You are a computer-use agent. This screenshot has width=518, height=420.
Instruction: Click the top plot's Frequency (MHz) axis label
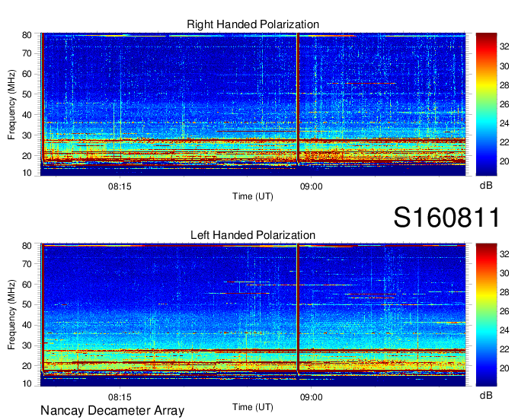click(11, 104)
